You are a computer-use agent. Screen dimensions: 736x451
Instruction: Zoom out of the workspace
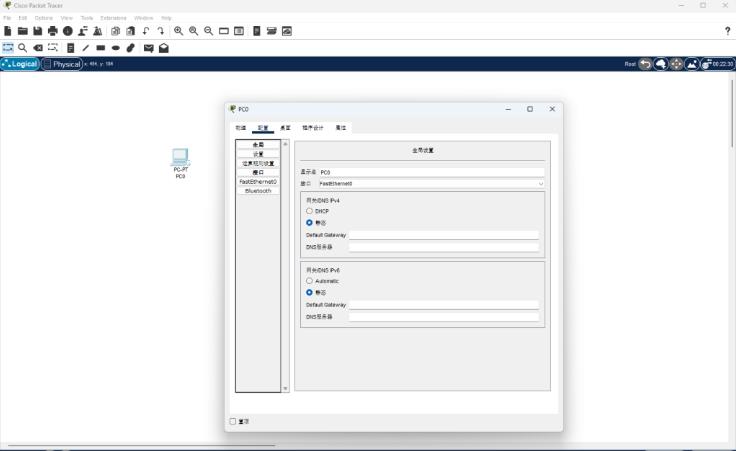[208, 31]
